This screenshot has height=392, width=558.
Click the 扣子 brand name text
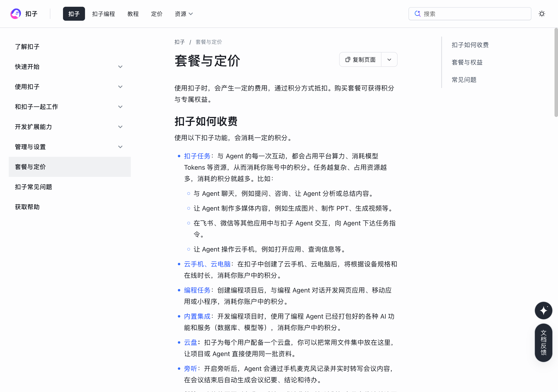tap(31, 14)
